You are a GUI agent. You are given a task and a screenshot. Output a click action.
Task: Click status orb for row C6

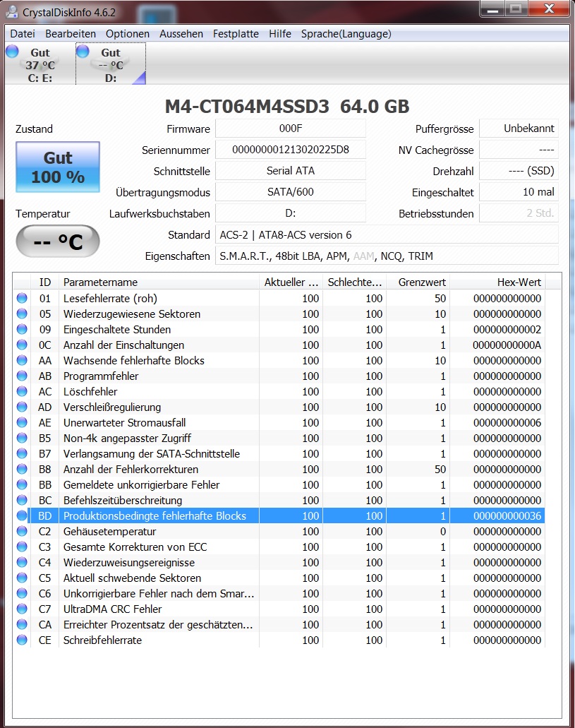tap(22, 593)
